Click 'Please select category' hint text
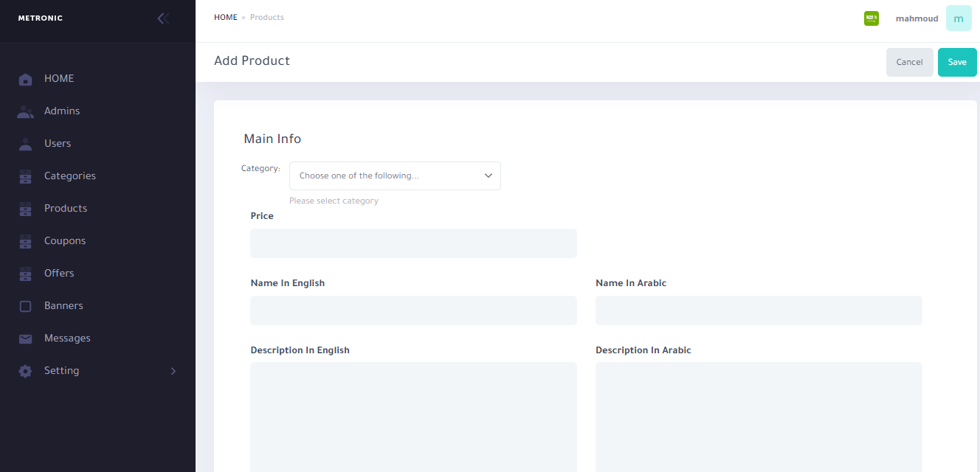Screen dimensions: 980x472 pos(334,201)
